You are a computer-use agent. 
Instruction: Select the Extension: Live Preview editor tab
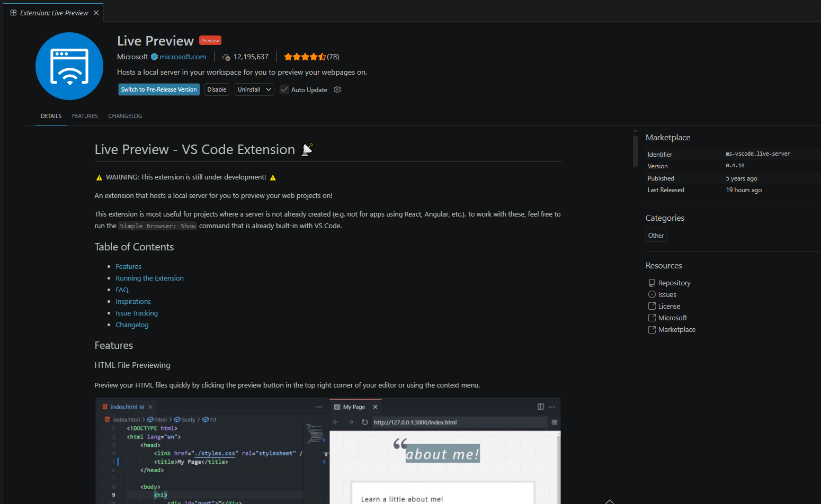(53, 13)
